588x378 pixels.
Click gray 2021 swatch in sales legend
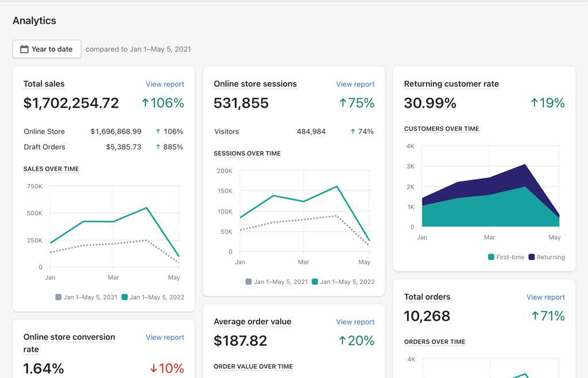pyautogui.click(x=58, y=297)
